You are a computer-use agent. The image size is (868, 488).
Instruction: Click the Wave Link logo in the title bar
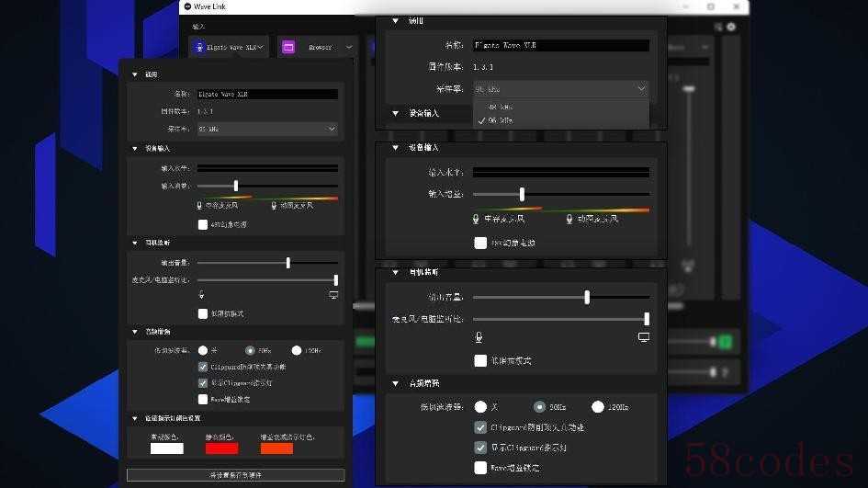pyautogui.click(x=187, y=6)
